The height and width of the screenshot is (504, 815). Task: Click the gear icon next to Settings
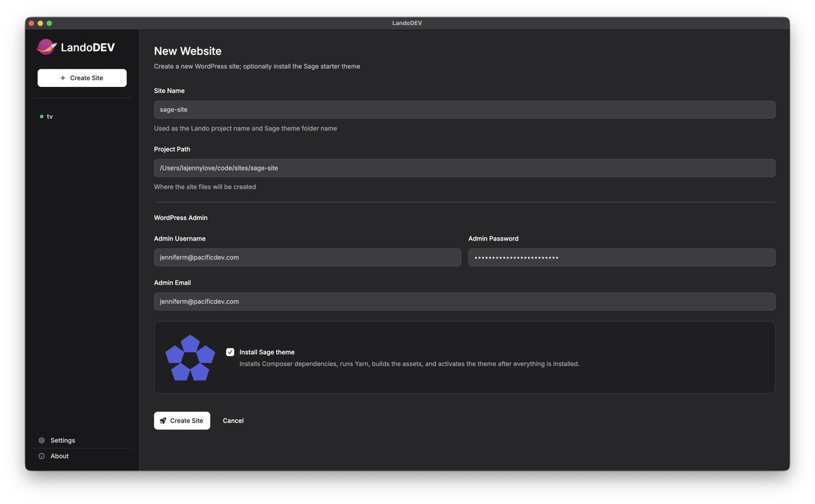pos(41,440)
